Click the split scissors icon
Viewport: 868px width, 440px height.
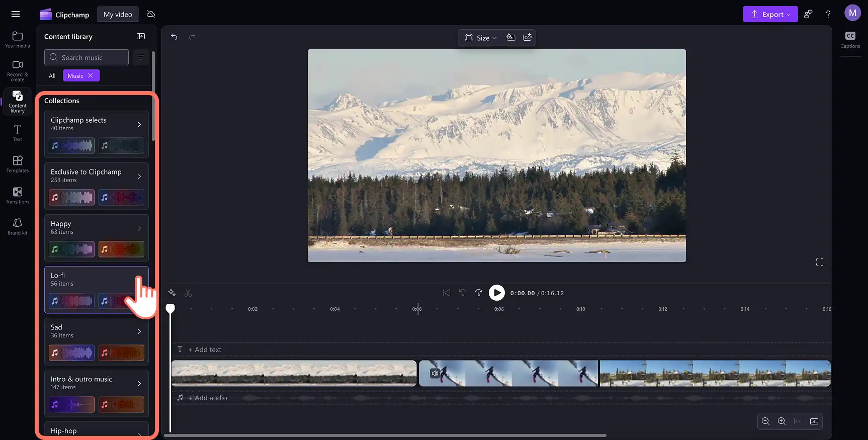click(188, 293)
